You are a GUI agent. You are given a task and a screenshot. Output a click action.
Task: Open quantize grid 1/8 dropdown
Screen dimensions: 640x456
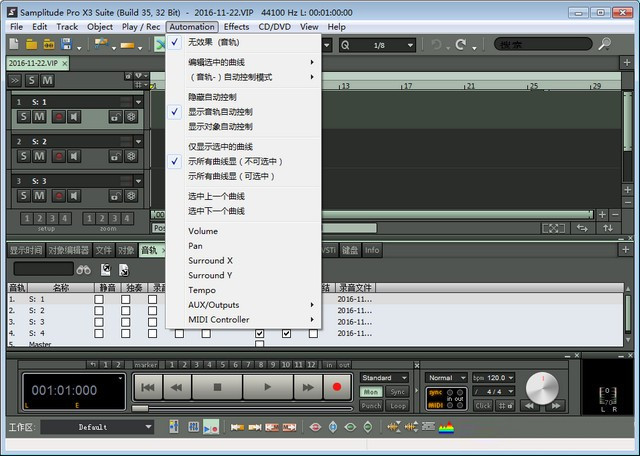pos(377,45)
